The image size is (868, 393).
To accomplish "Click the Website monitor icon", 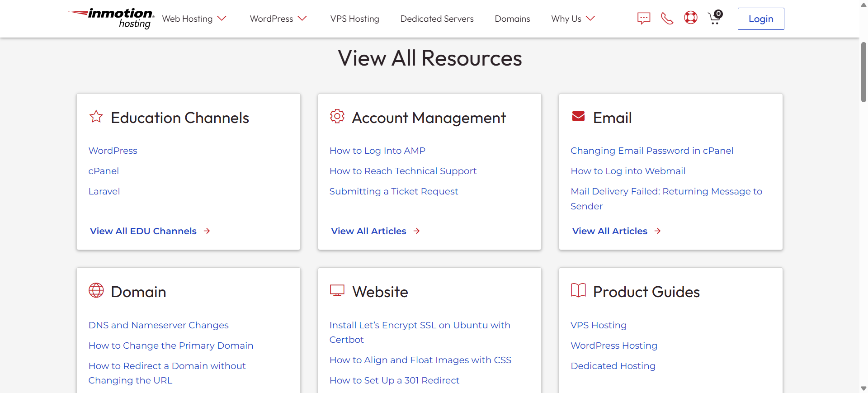I will 337,290.
